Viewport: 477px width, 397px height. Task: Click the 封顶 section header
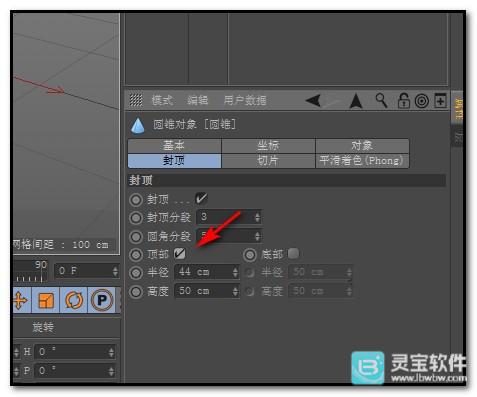pyautogui.click(x=287, y=180)
